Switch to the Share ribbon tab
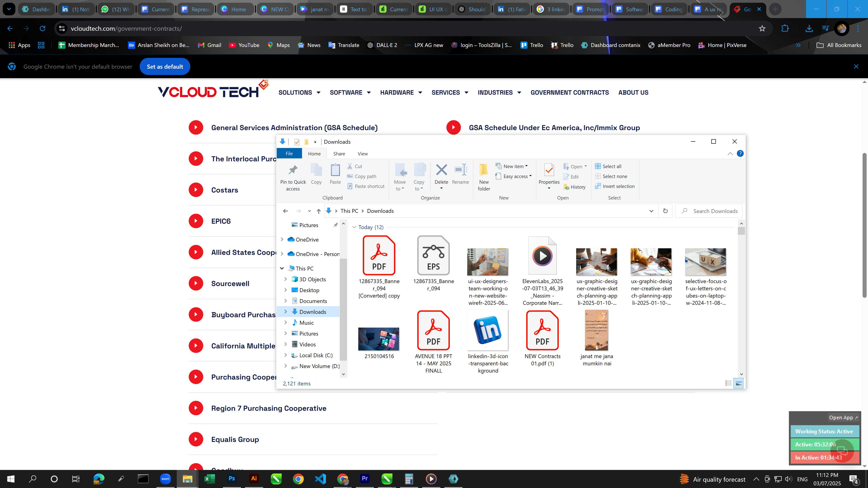Image resolution: width=868 pixels, height=488 pixels. (x=339, y=154)
